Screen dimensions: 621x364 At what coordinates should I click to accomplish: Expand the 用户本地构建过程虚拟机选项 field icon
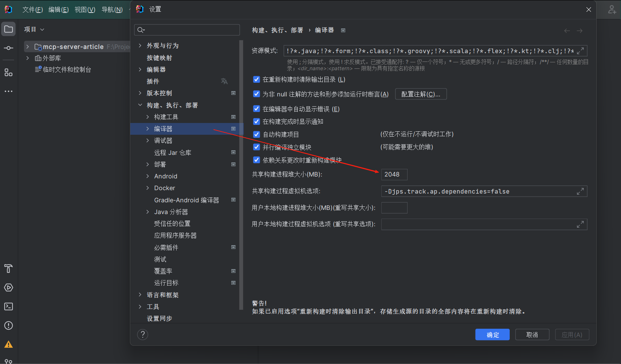(580, 224)
